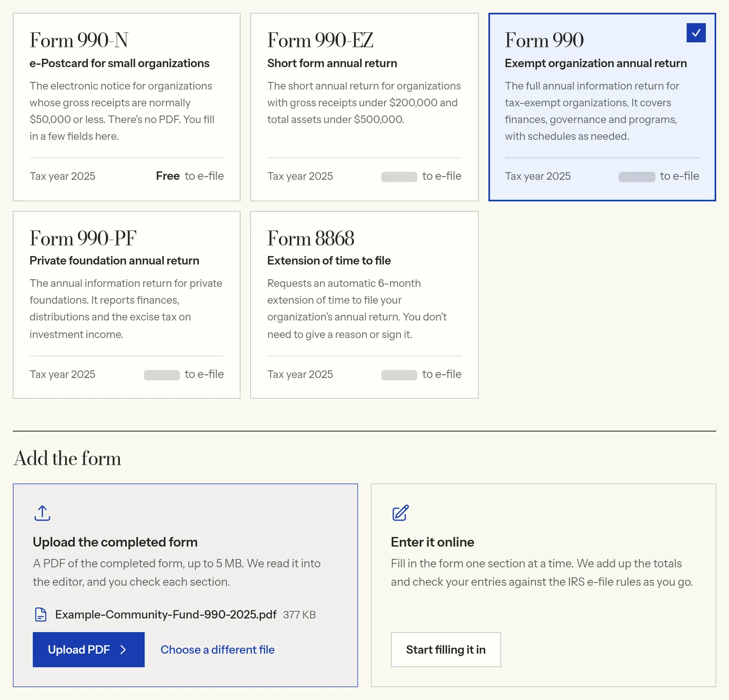Click the price placeholder in Form 990-PF card
Image resolution: width=729 pixels, height=700 pixels.
pyautogui.click(x=162, y=375)
